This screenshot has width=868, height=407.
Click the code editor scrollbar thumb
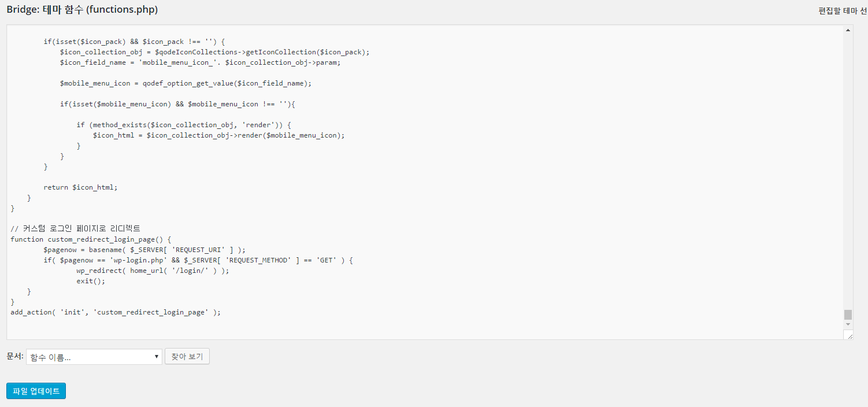848,314
